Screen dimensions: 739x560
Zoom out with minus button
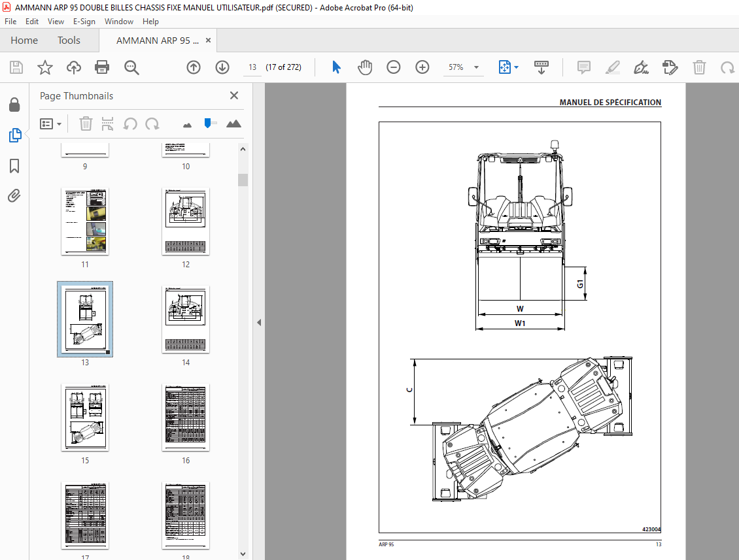394,67
